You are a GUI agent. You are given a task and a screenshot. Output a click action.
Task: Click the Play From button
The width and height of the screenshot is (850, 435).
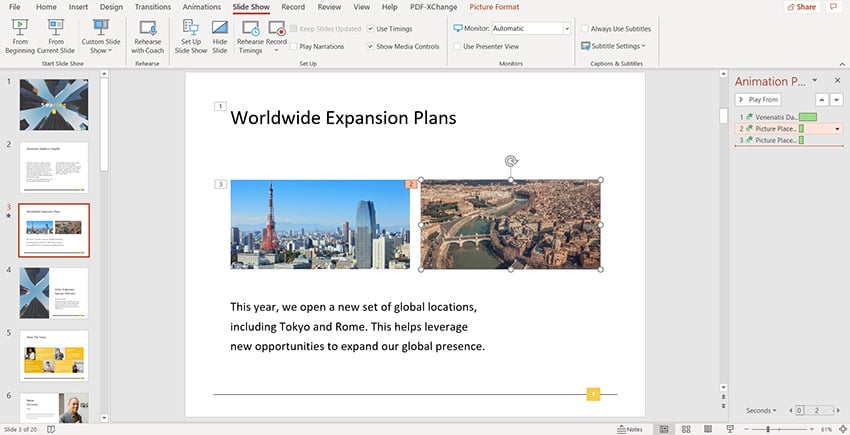759,99
